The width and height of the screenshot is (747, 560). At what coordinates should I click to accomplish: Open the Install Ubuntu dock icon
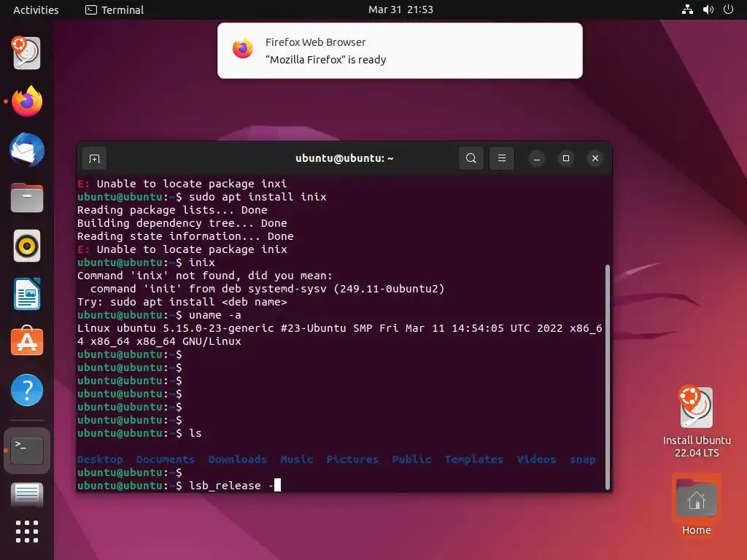pos(27,52)
